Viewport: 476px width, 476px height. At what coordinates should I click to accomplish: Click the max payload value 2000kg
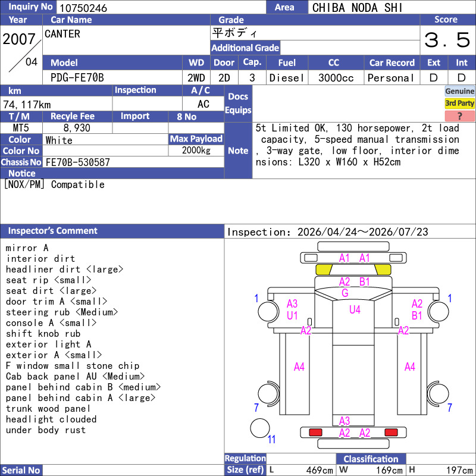(x=196, y=150)
